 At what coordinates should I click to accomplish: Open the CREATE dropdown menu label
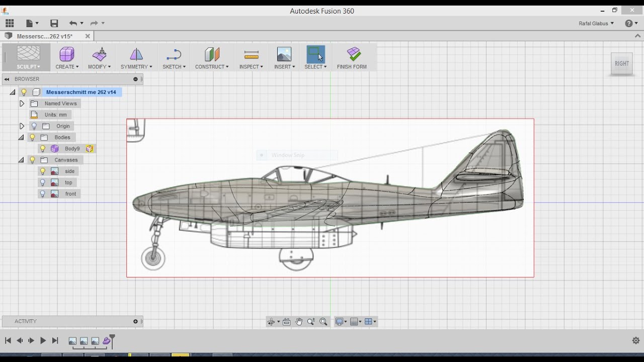click(67, 67)
